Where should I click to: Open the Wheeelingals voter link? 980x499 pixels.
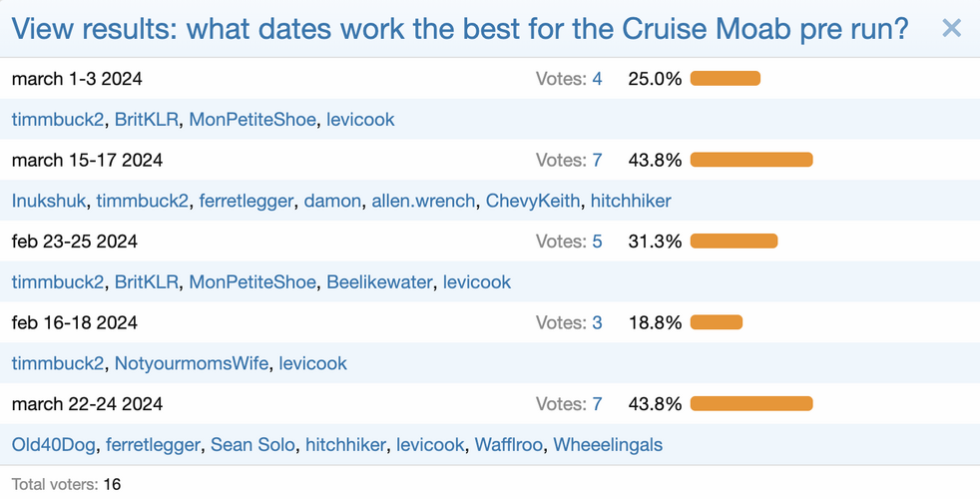click(x=608, y=445)
